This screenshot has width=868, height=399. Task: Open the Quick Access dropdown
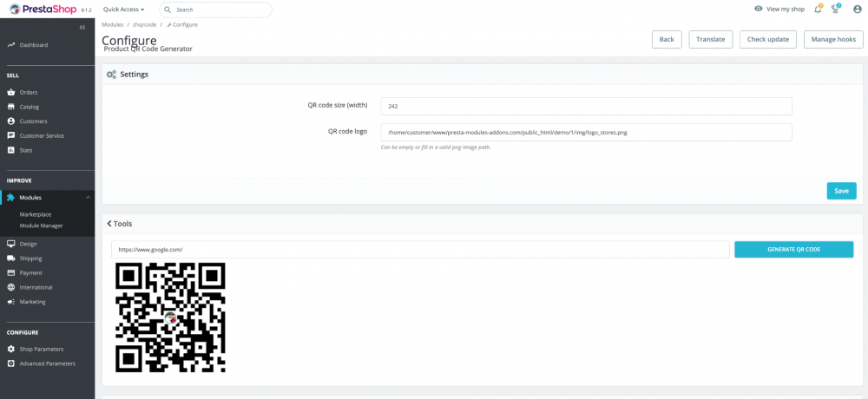pyautogui.click(x=123, y=10)
